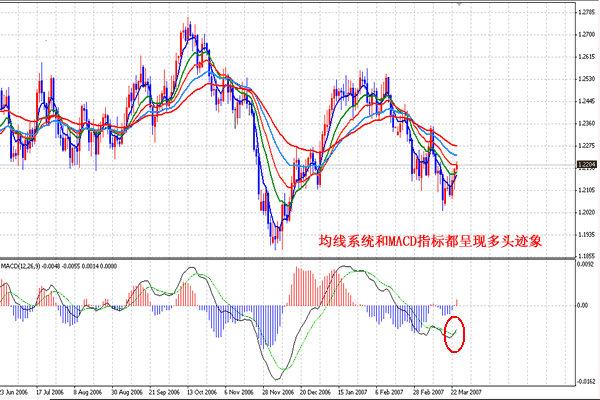Click the 28 Feb 2007 date label
600x400 pixels.
point(428,392)
